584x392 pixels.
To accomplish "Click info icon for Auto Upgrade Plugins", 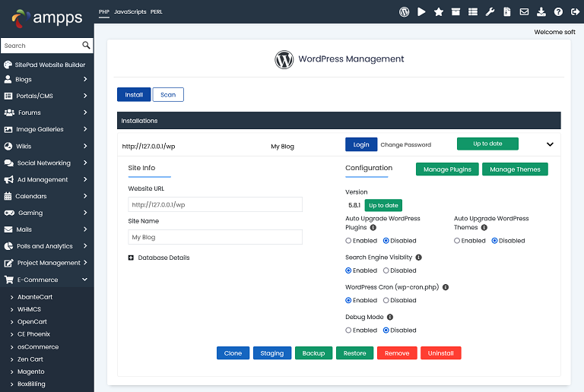I will 373,227.
